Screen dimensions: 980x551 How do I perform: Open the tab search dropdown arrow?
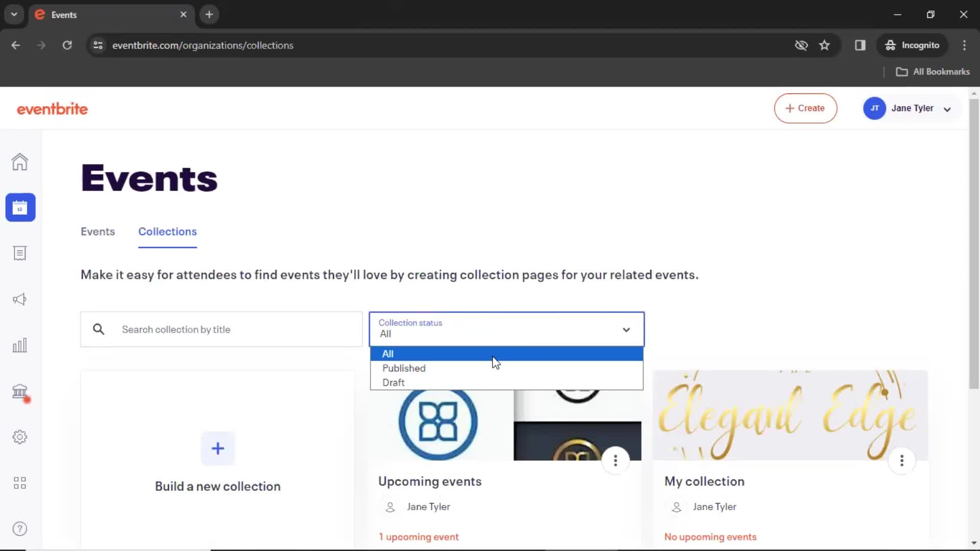pos(14,15)
